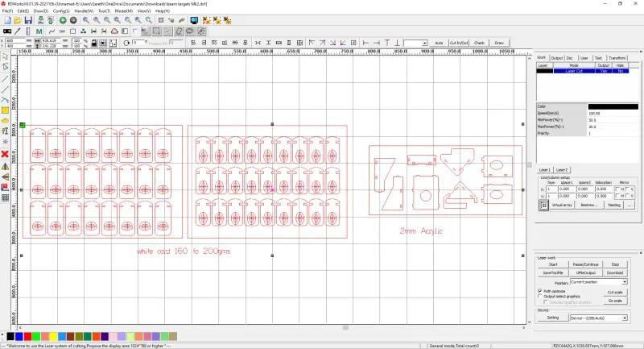644x349 pixels.
Task: Click the New file icon
Action: [x=8, y=20]
